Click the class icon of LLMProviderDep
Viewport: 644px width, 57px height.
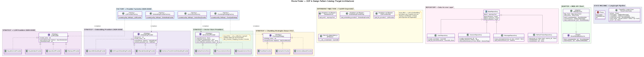click(378, 13)
